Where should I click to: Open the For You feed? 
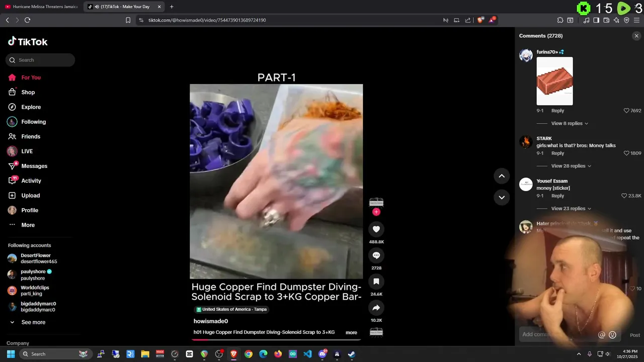coord(31,77)
